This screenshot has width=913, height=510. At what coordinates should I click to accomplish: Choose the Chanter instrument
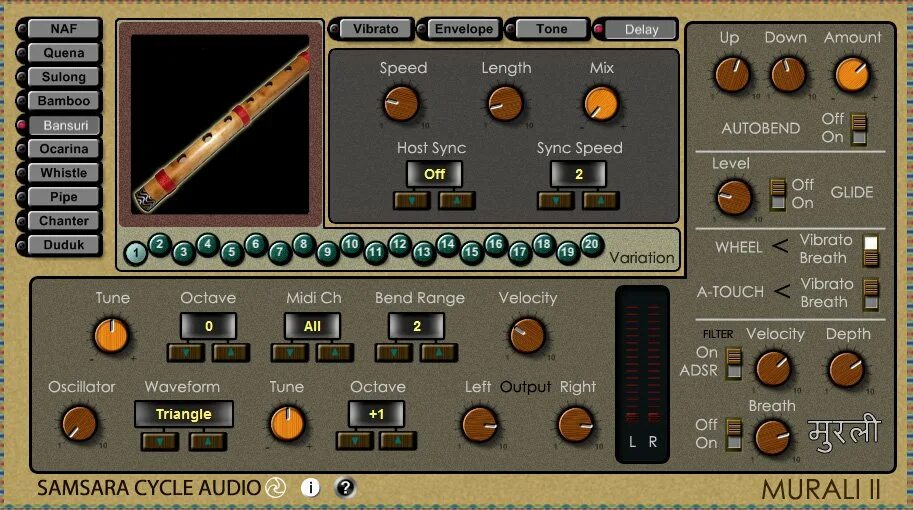[x=64, y=221]
